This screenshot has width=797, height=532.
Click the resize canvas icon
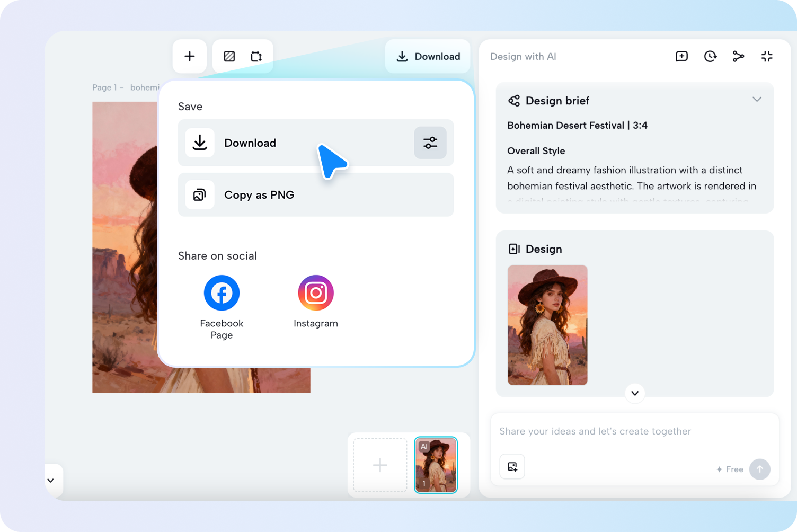click(256, 56)
